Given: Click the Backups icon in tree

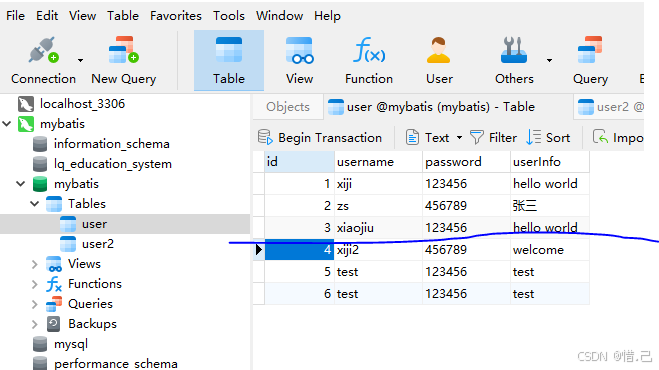Looking at the screenshot, I should 53,324.
